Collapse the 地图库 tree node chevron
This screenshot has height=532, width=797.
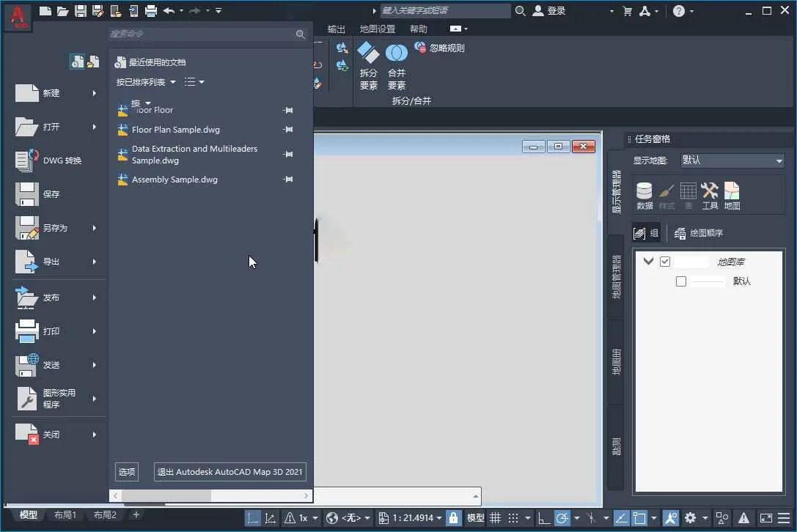tap(648, 262)
